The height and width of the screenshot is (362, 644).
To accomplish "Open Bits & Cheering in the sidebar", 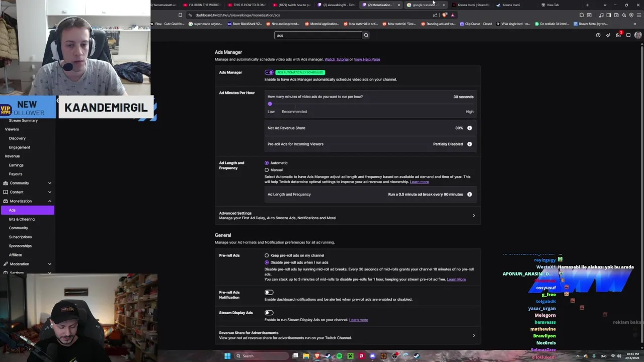I will (x=22, y=219).
